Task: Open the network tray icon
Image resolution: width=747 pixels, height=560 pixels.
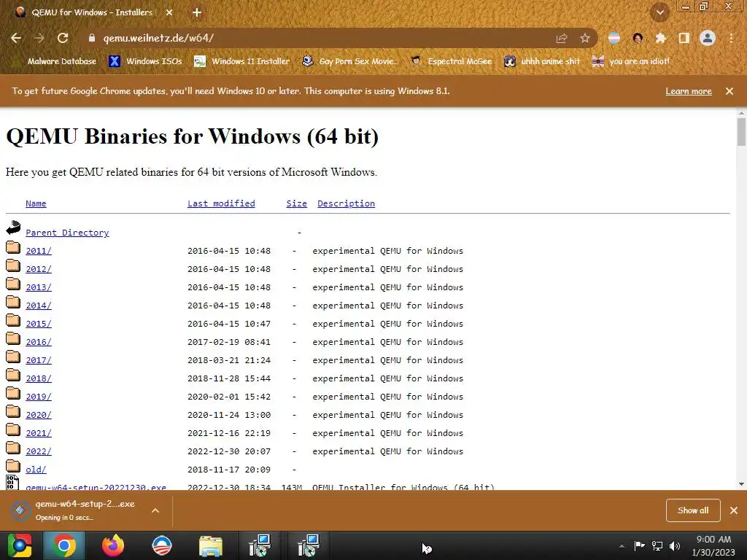Action: tap(657, 546)
